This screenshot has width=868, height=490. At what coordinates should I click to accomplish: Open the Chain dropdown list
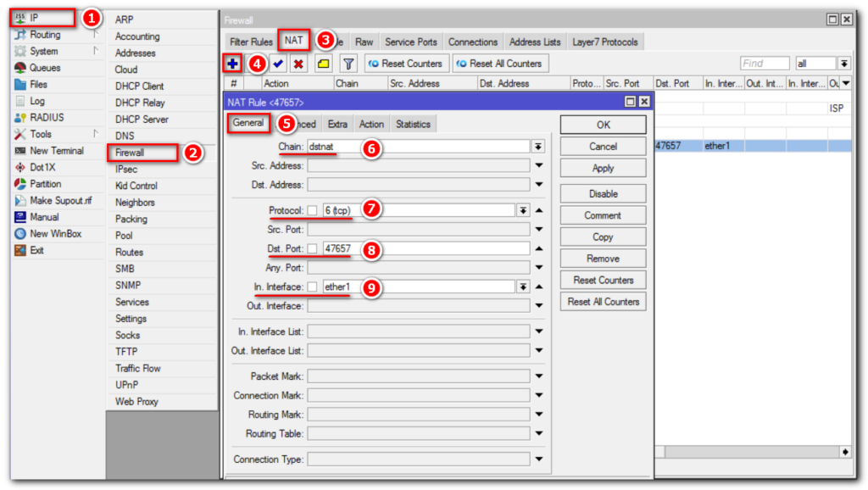point(538,147)
